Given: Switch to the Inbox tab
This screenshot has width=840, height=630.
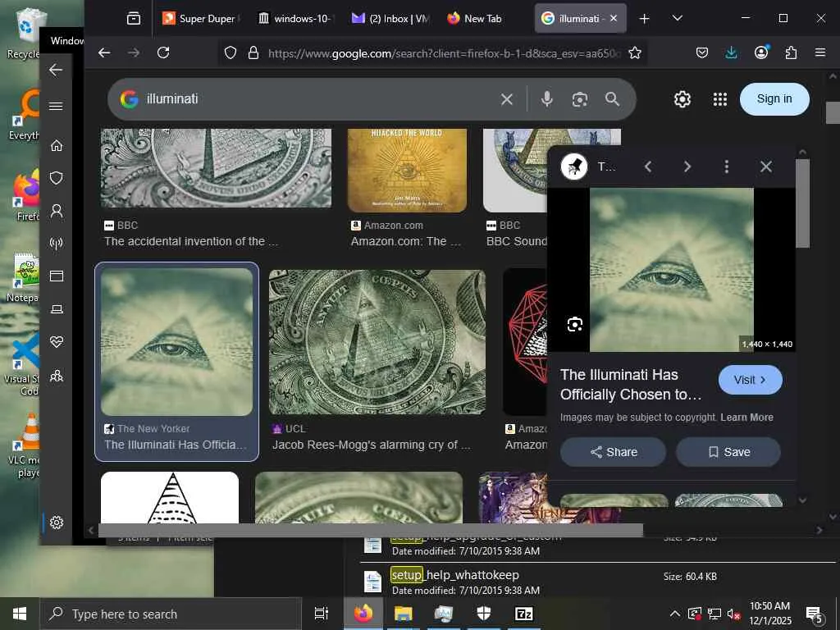Looking at the screenshot, I should [x=390, y=18].
